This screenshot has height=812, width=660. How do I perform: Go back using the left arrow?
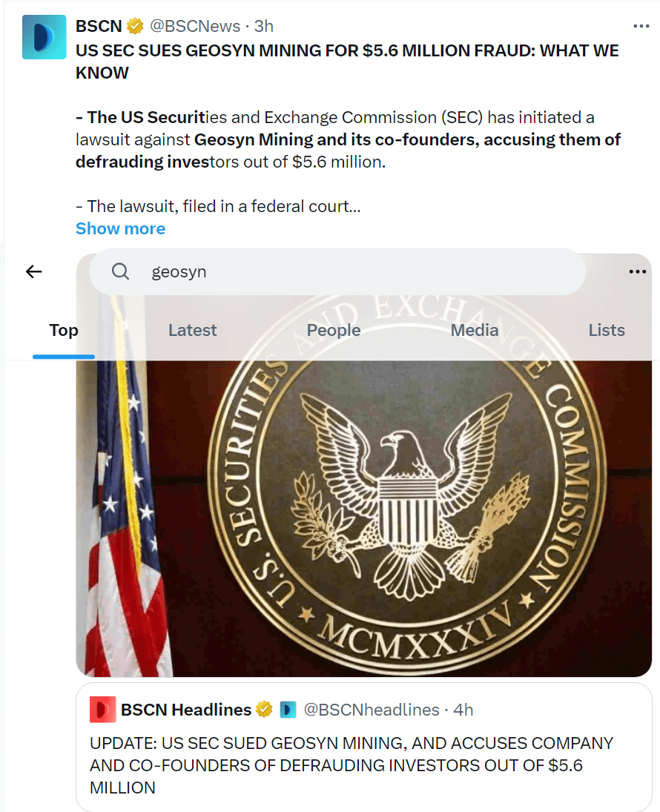pos(34,271)
